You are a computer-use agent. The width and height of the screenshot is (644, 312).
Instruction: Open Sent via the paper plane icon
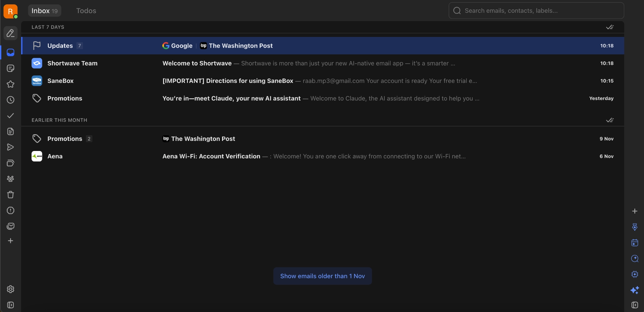coord(10,147)
